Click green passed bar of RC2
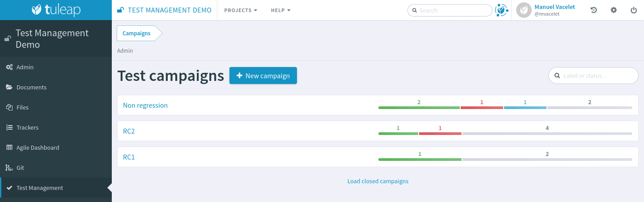The image size is (644, 202). point(398,134)
